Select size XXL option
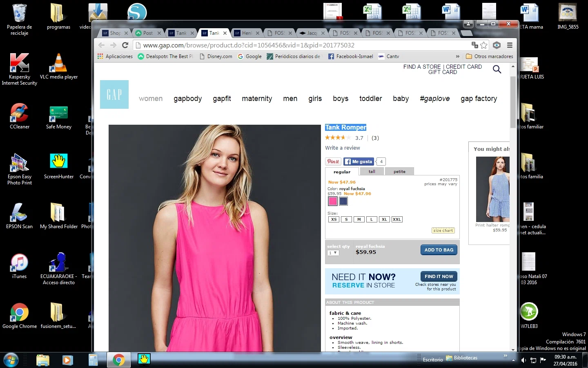Screen dimensions: 588x368 pos(397,220)
